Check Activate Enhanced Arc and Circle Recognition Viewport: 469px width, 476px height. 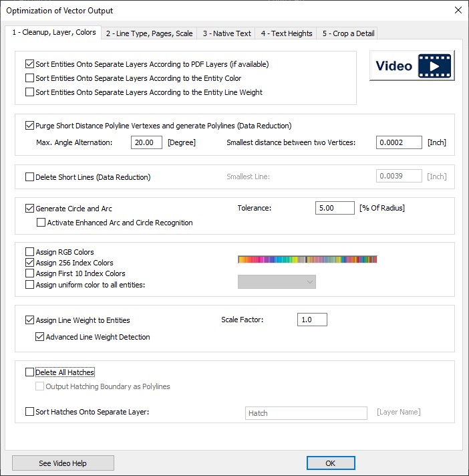tap(41, 223)
